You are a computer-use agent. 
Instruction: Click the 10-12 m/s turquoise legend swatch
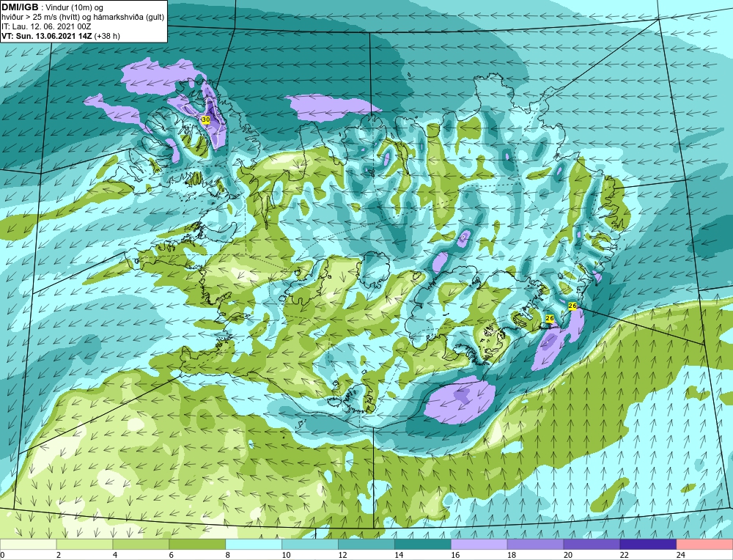[310, 545]
